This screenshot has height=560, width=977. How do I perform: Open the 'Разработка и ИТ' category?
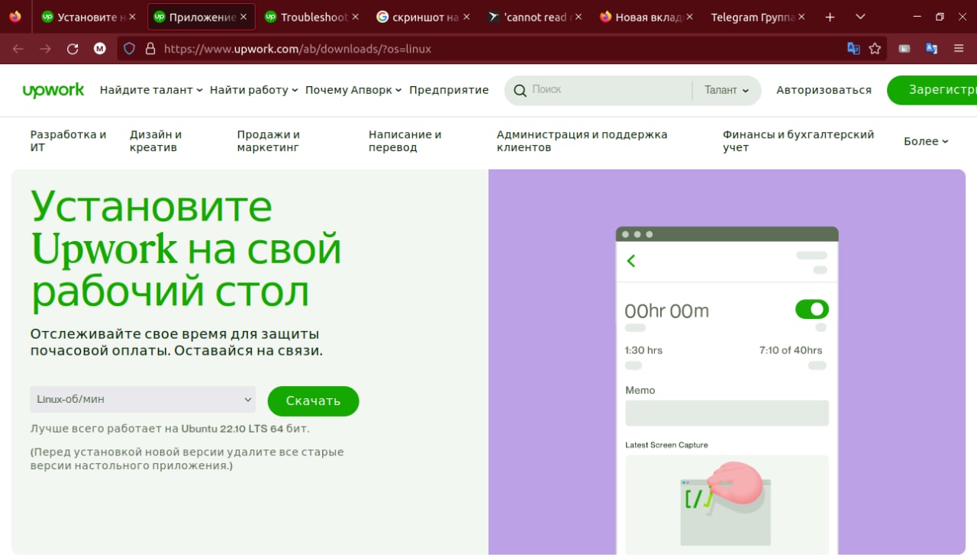pos(69,141)
